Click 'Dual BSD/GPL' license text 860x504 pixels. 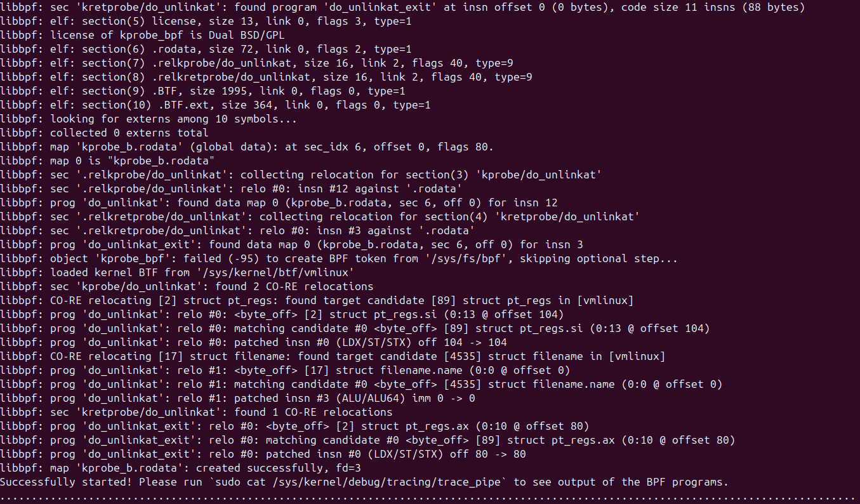point(246,35)
